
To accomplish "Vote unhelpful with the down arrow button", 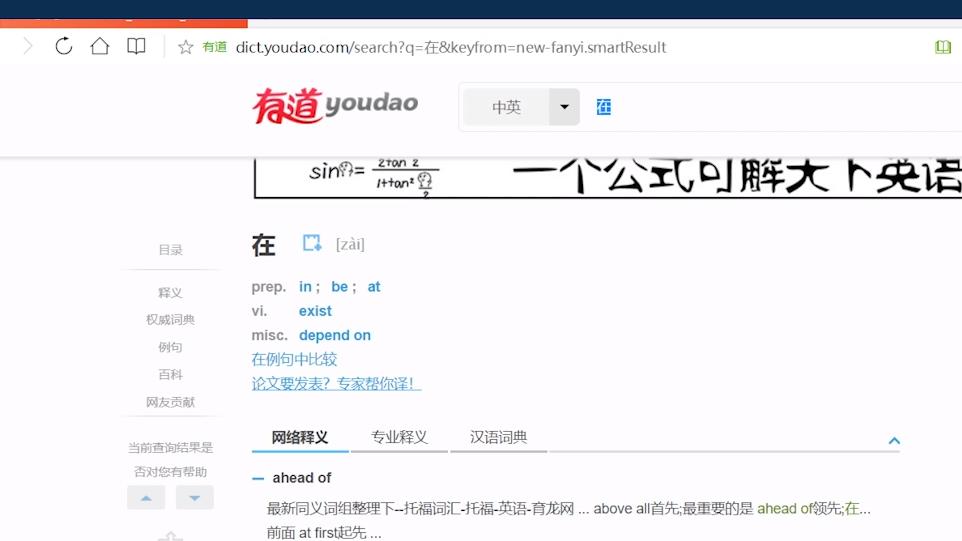I will pyautogui.click(x=194, y=497).
